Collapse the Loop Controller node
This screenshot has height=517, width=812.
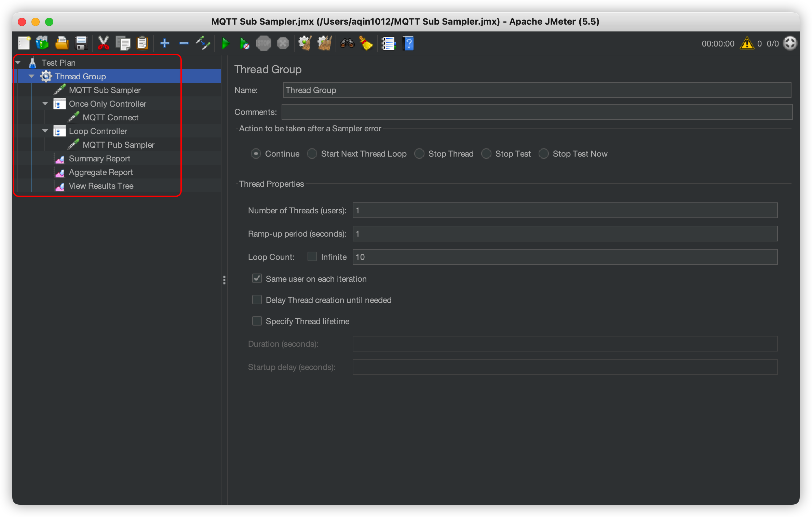[45, 131]
